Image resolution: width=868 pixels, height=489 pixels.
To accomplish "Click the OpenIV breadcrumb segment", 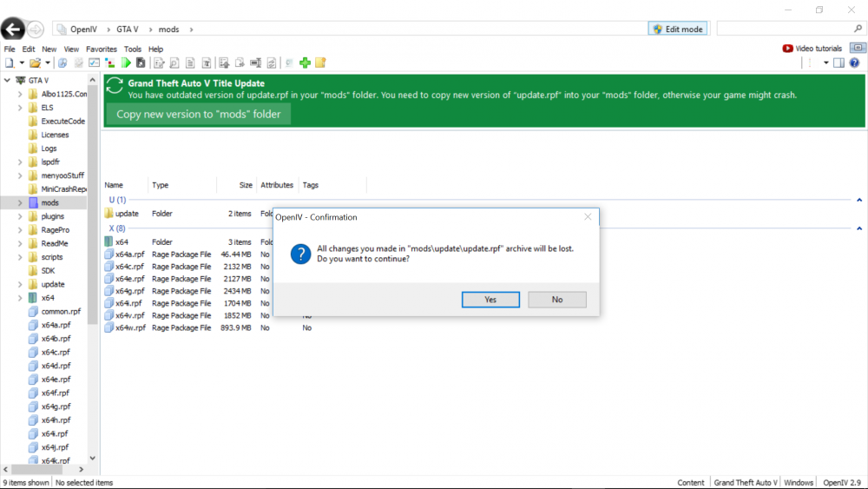I will (83, 30).
